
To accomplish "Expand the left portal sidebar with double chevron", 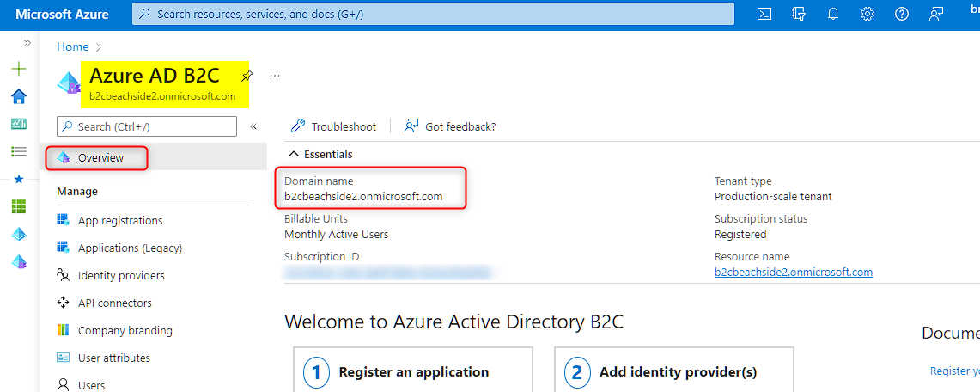I will point(27,42).
